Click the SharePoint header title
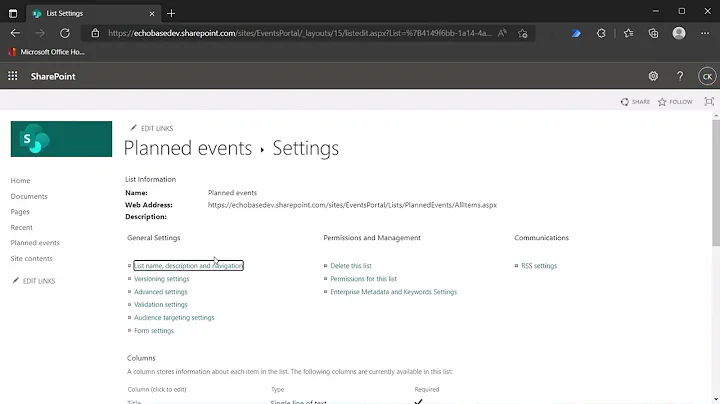Image resolution: width=720 pixels, height=404 pixels. coord(53,76)
